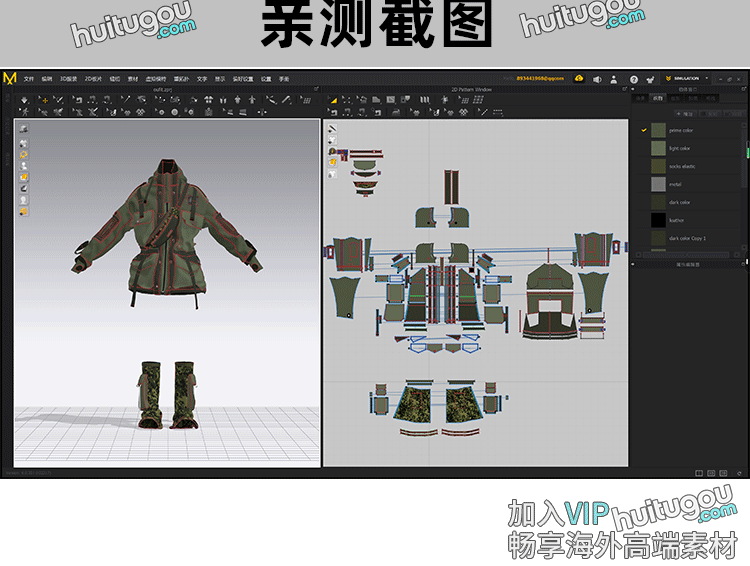Toggle the checkmark beside prime color fabric
Image resolution: width=750 pixels, height=566 pixels.
644,130
